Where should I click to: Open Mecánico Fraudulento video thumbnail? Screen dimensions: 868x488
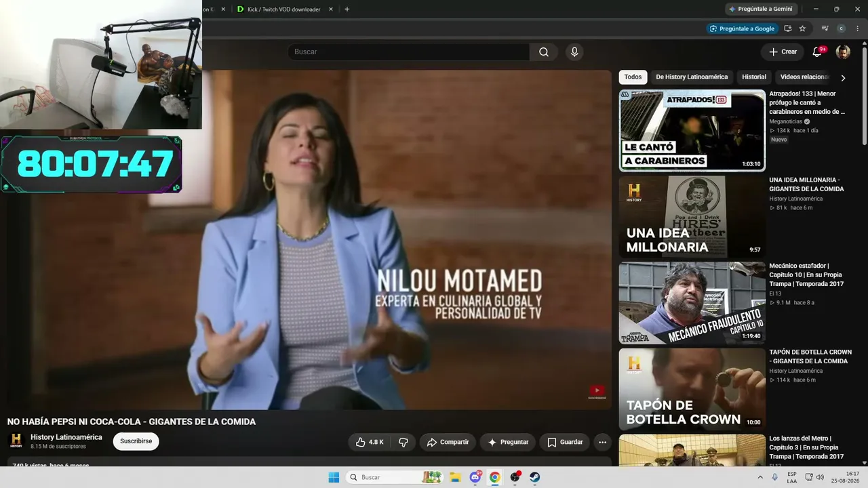click(x=692, y=303)
